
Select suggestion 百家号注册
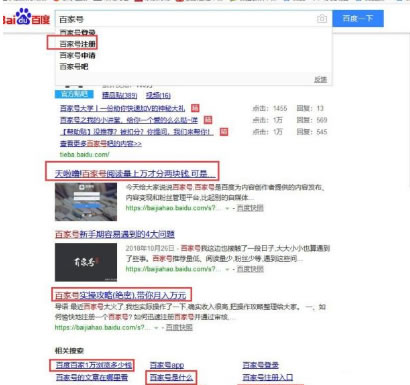(x=77, y=44)
